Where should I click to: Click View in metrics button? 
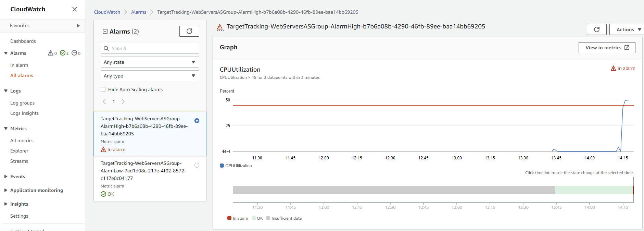coord(607,48)
